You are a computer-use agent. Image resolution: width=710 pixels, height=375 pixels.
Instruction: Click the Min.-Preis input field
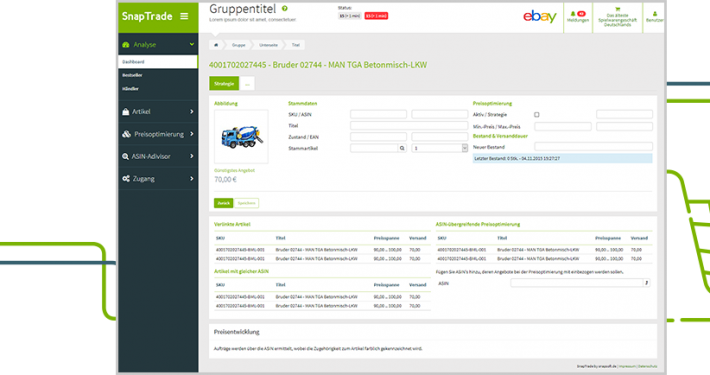[x=563, y=126]
